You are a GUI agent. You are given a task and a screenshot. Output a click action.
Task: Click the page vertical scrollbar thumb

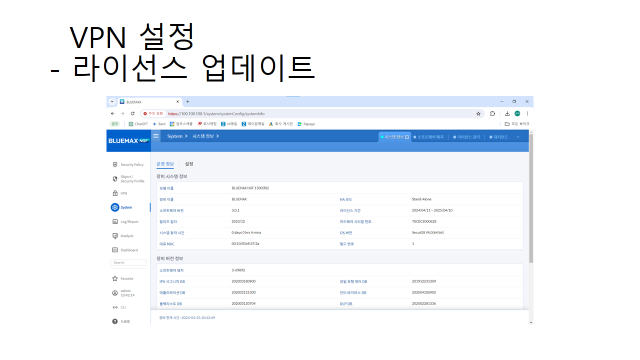(531, 198)
